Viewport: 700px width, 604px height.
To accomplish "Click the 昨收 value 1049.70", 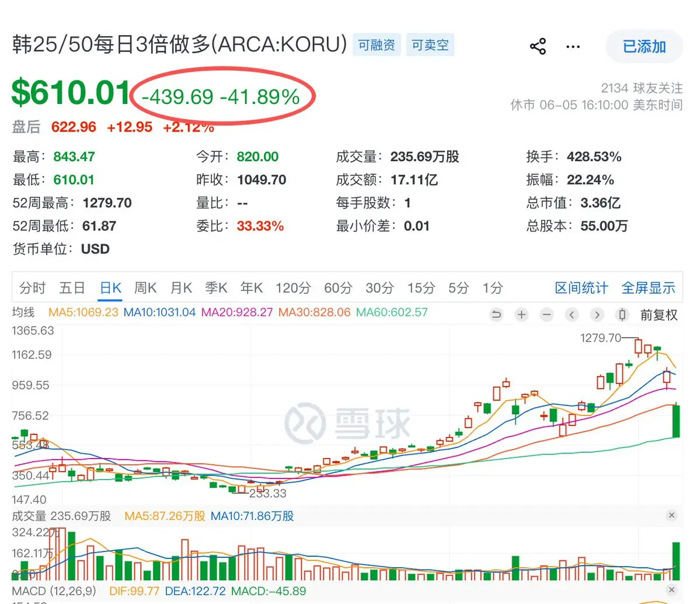I will coord(262,180).
